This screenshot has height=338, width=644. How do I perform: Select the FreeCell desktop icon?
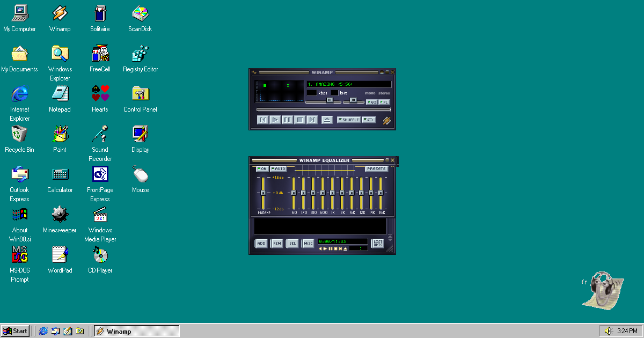(x=100, y=59)
